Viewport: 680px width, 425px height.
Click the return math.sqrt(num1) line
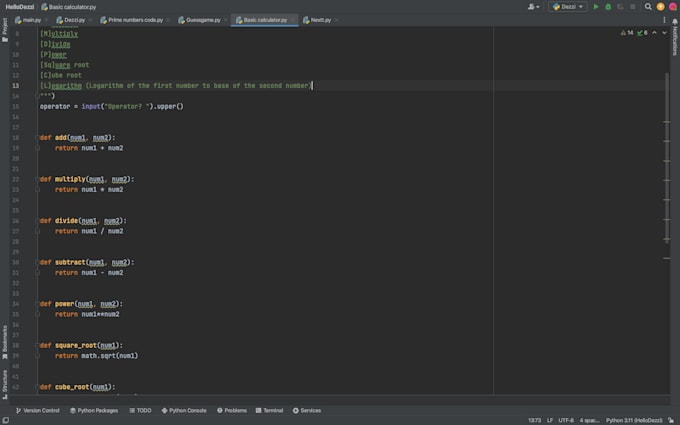(x=96, y=356)
